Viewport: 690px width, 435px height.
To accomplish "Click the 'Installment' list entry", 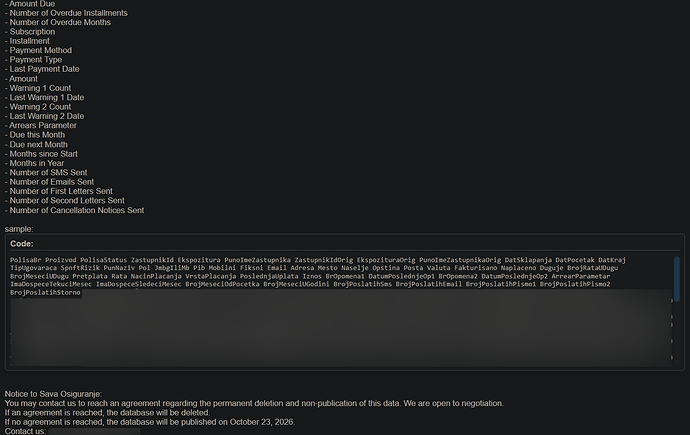I will pos(27,41).
